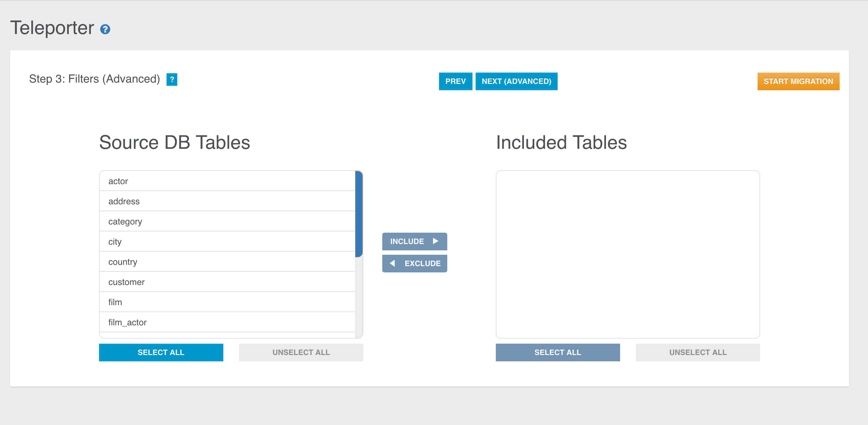The image size is (868, 425).
Task: Select the film table entry
Action: (227, 302)
